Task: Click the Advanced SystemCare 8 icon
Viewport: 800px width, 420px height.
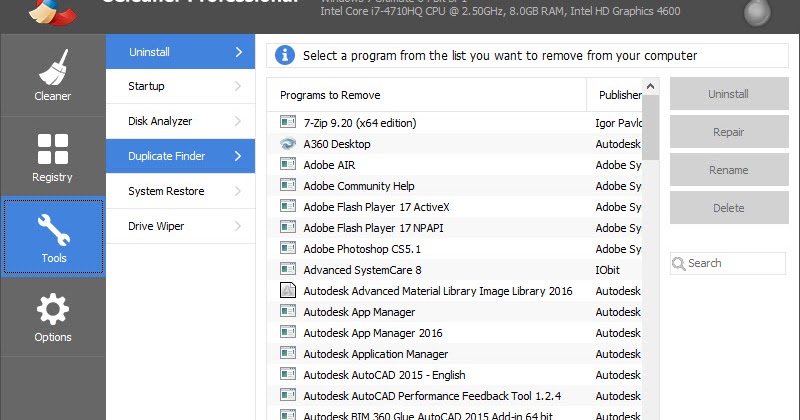Action: (x=288, y=269)
